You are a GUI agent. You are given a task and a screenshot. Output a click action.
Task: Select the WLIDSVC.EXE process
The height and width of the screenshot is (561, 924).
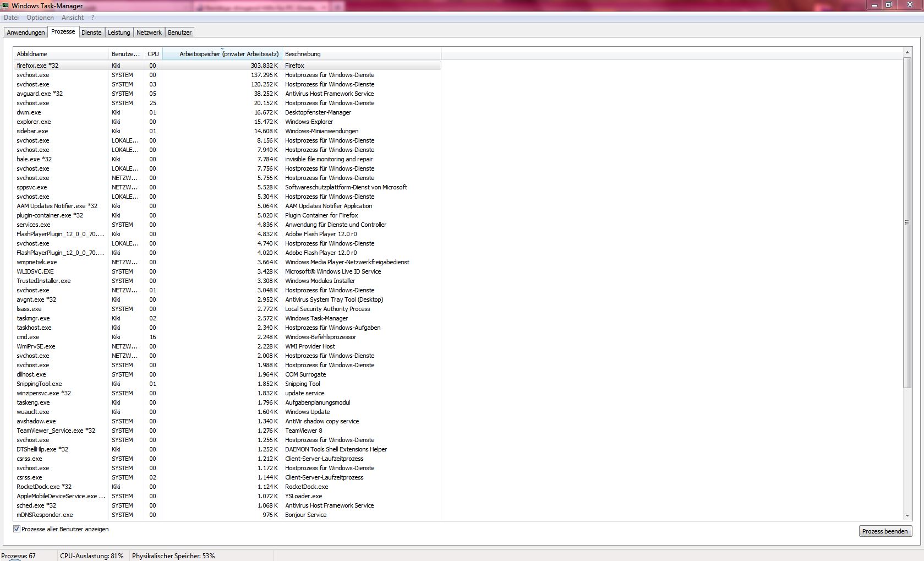click(x=227, y=271)
